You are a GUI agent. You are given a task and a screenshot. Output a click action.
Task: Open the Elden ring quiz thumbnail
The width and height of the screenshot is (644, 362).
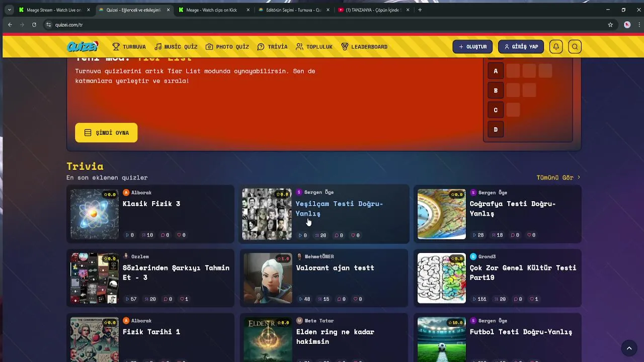(268, 339)
